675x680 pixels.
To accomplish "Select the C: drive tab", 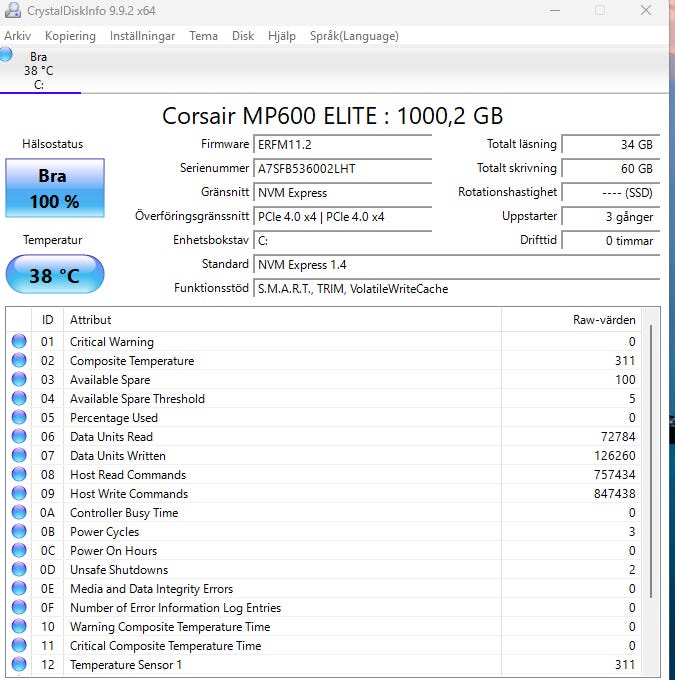I will pos(40,70).
